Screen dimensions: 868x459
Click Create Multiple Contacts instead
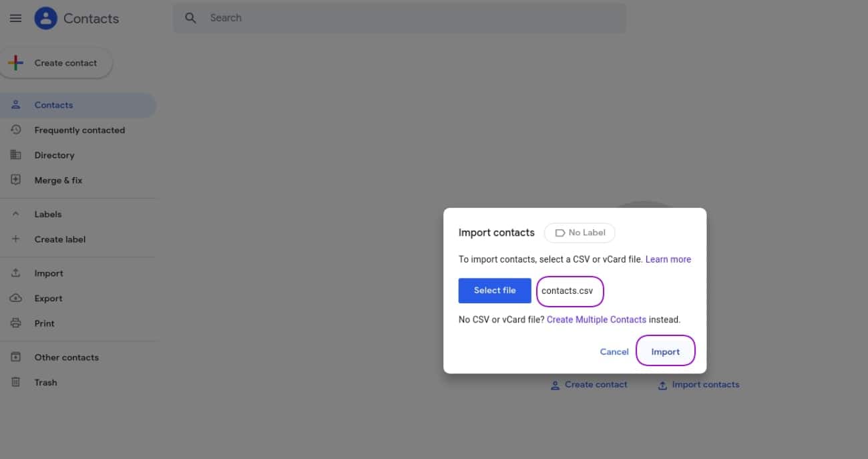596,319
